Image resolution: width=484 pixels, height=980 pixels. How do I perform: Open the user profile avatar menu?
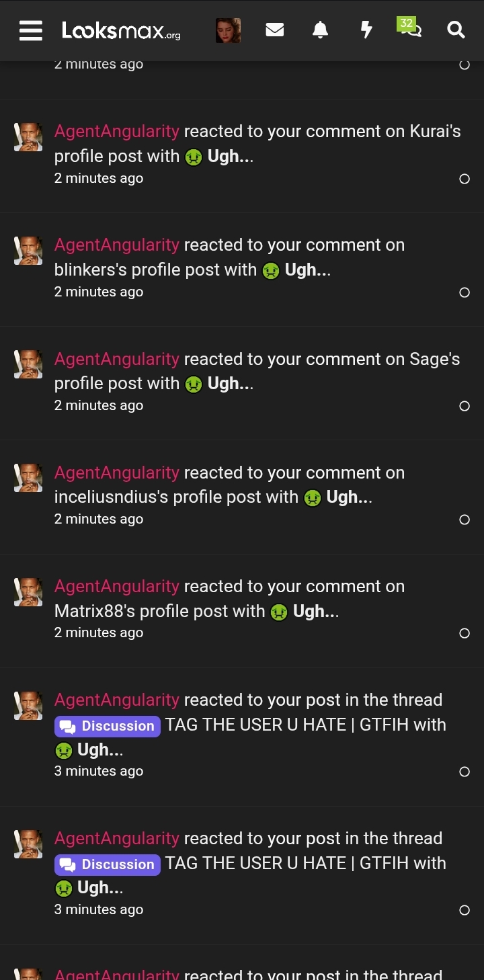coord(228,30)
